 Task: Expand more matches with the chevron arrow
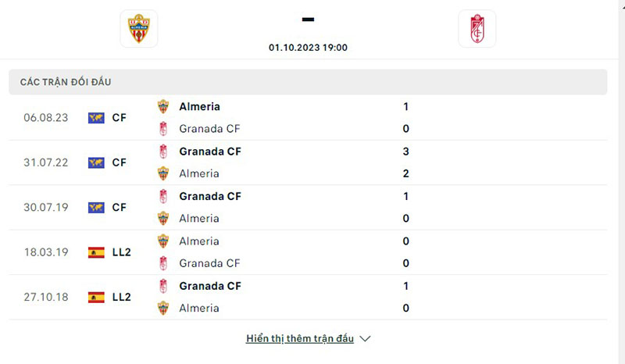365,339
